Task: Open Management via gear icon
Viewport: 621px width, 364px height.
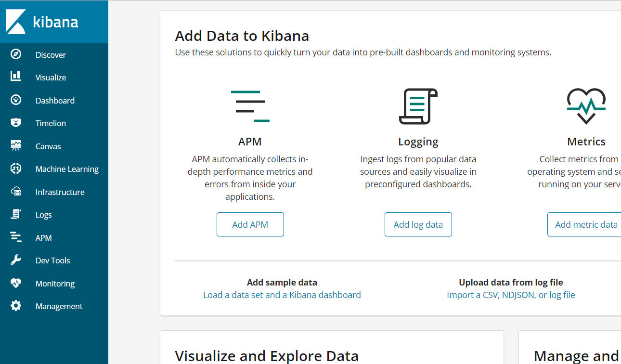Action: point(16,306)
